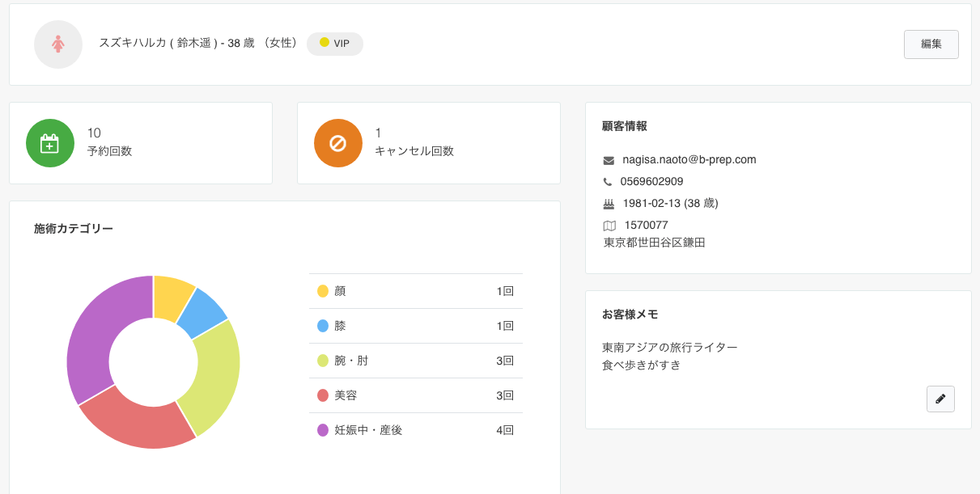The width and height of the screenshot is (980, 494).
Task: Select the phone icon next to 0569602909
Action: coord(609,181)
